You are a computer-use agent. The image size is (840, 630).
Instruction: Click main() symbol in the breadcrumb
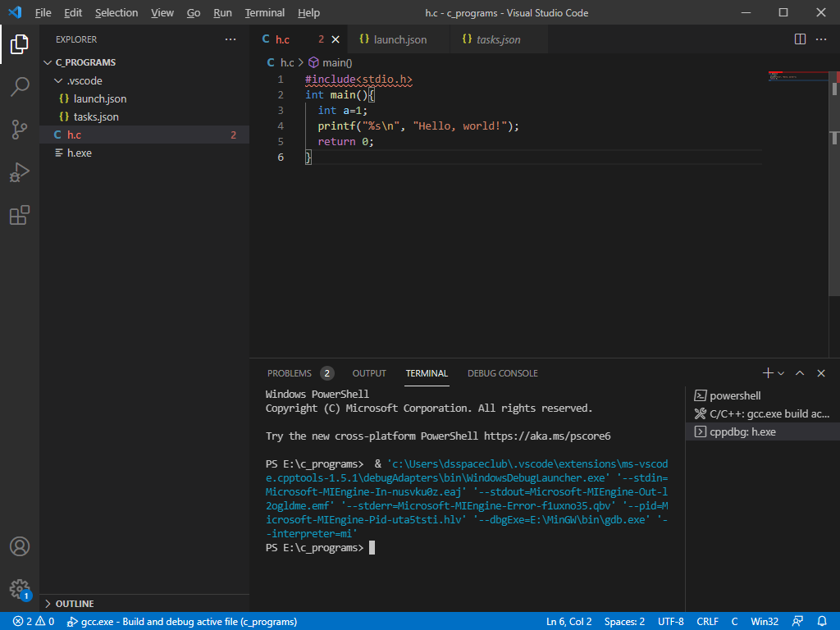tap(331, 62)
